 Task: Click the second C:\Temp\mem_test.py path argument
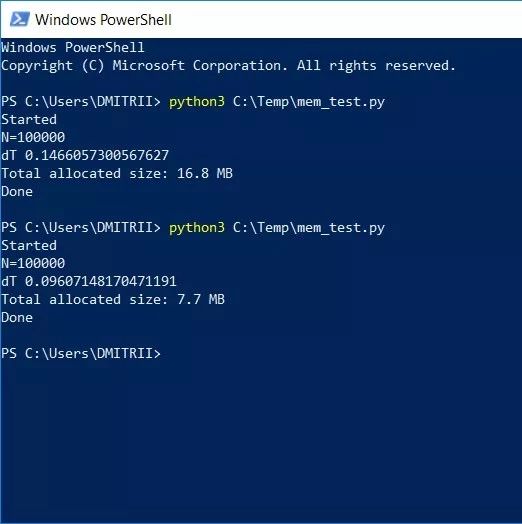[x=309, y=228]
